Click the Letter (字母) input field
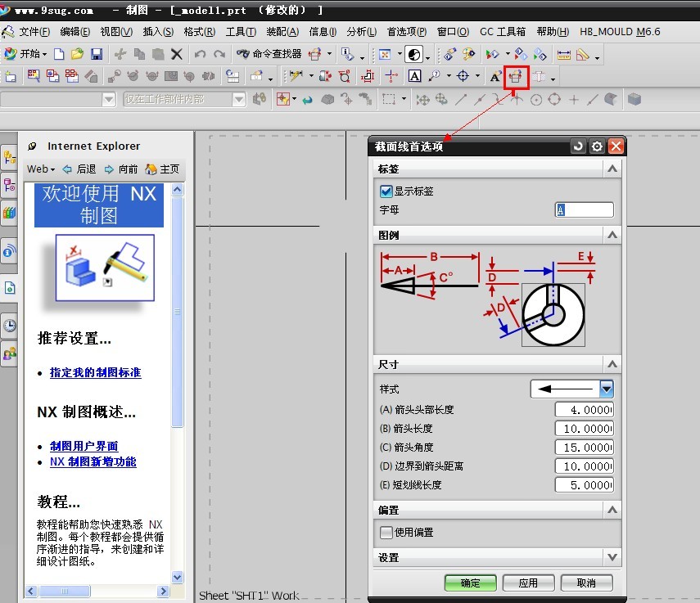700x603 pixels. point(584,209)
